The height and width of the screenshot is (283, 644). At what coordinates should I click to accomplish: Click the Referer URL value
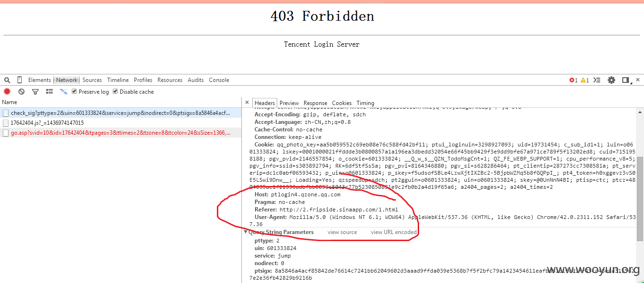coord(339,210)
